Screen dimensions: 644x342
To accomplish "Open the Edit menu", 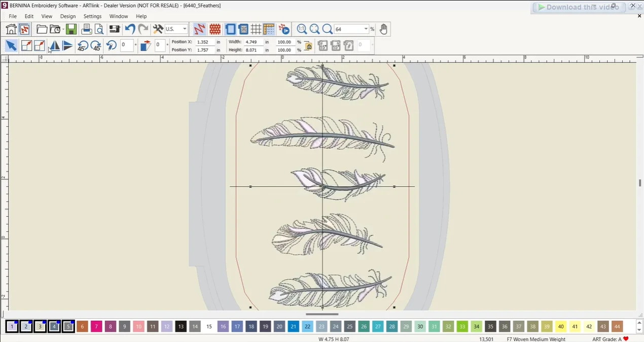I will tap(29, 16).
